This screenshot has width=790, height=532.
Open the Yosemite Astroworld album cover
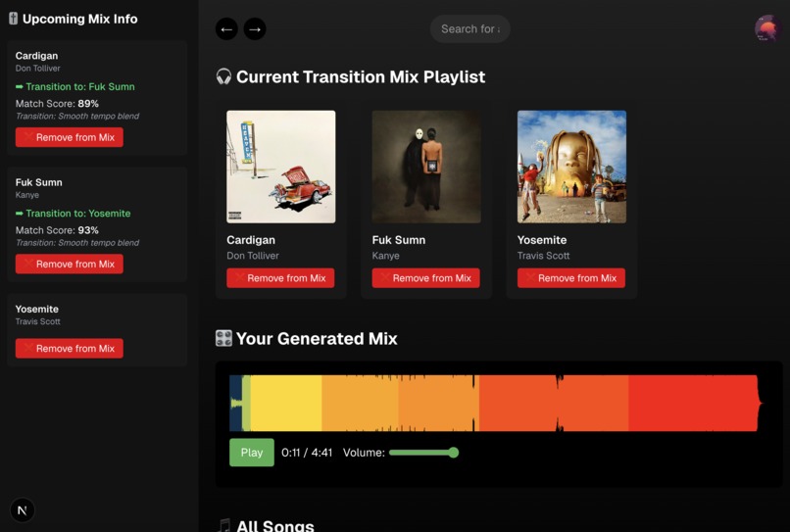coord(571,167)
